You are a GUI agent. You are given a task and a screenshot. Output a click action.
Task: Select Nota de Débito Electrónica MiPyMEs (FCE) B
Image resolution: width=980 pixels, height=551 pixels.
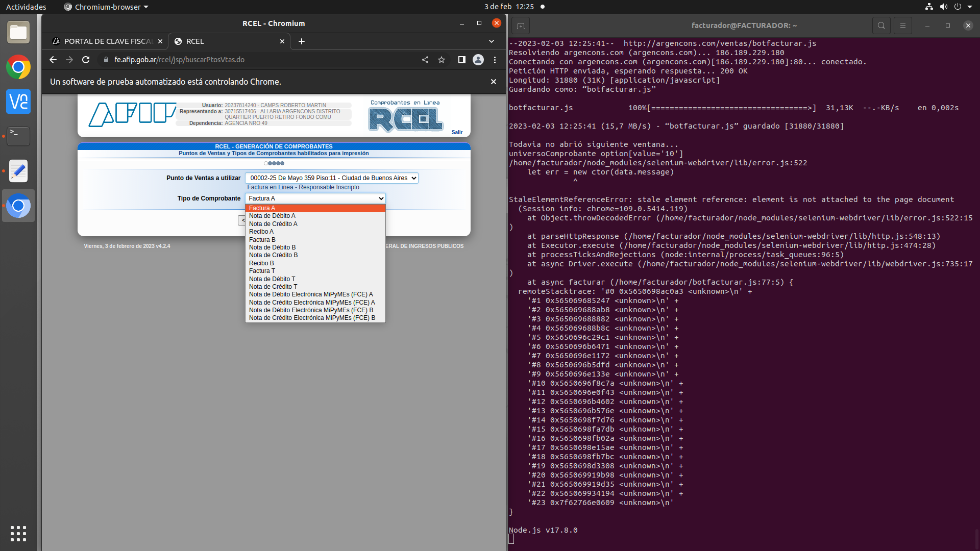click(315, 310)
